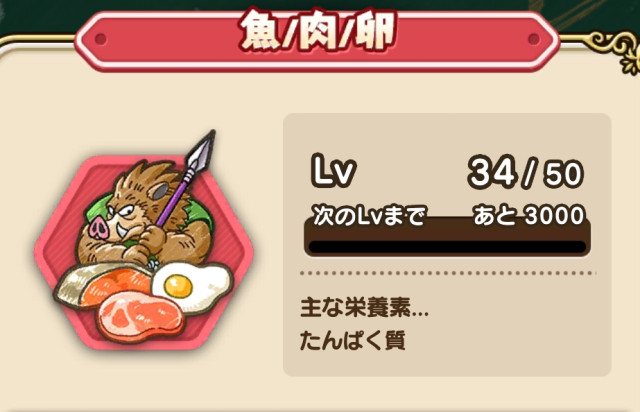The width and height of the screenshot is (640, 412).
Task: Select the salmon slice on the badge
Action: coord(102,286)
